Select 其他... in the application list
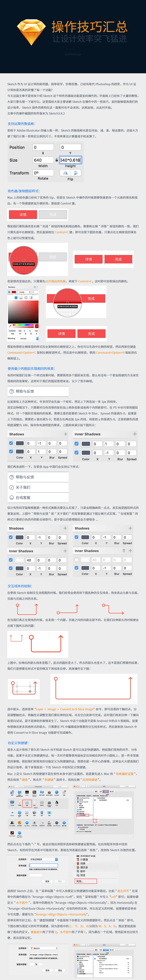This screenshot has height=980, width=146. [x=86, y=881]
